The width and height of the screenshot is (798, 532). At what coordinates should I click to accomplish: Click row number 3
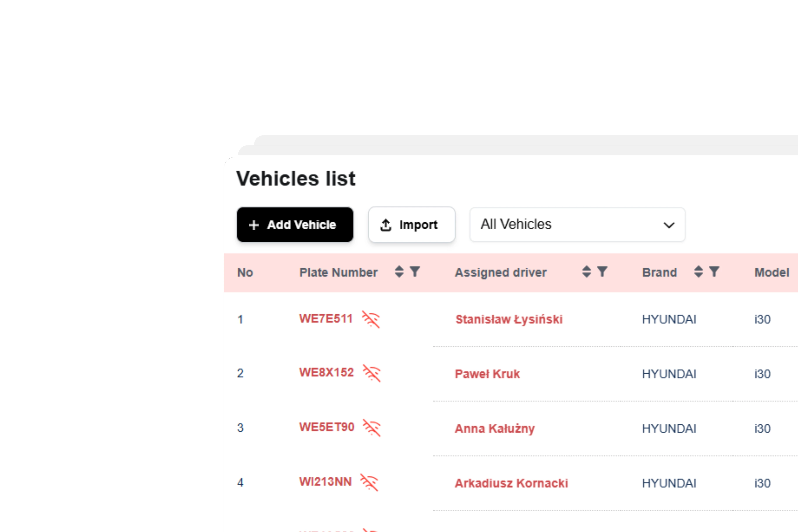[x=240, y=428]
